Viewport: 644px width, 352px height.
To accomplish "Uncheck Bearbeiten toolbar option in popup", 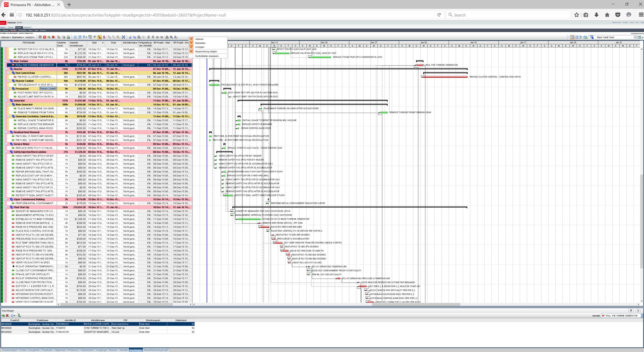I will pos(191,43).
